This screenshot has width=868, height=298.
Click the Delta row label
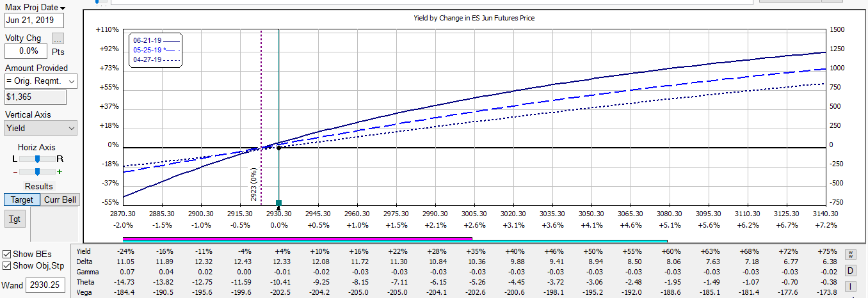coord(84,262)
